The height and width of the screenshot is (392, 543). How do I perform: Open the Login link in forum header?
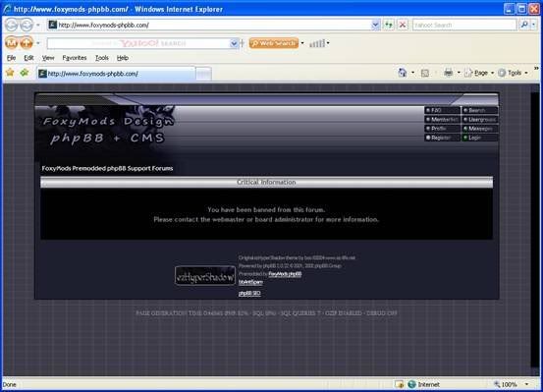[x=480, y=138]
